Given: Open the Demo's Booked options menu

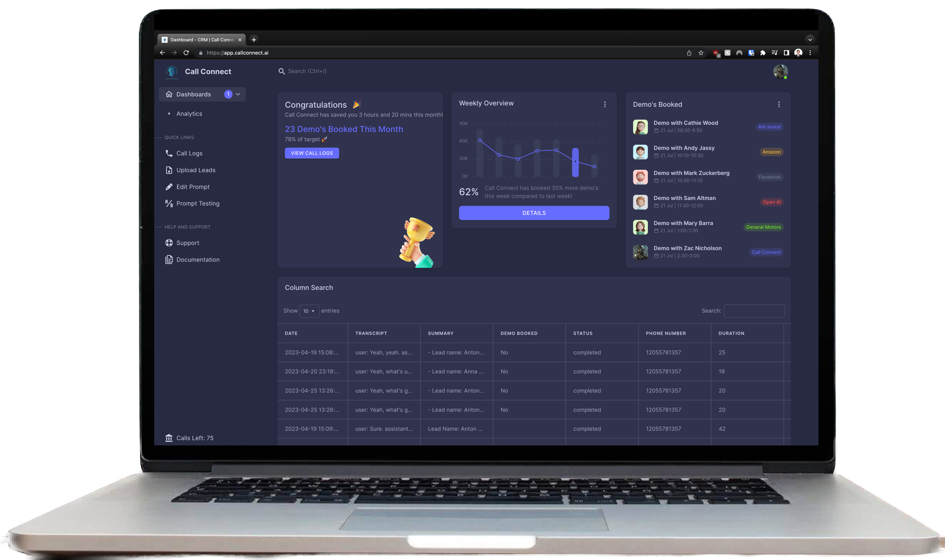Looking at the screenshot, I should [779, 104].
